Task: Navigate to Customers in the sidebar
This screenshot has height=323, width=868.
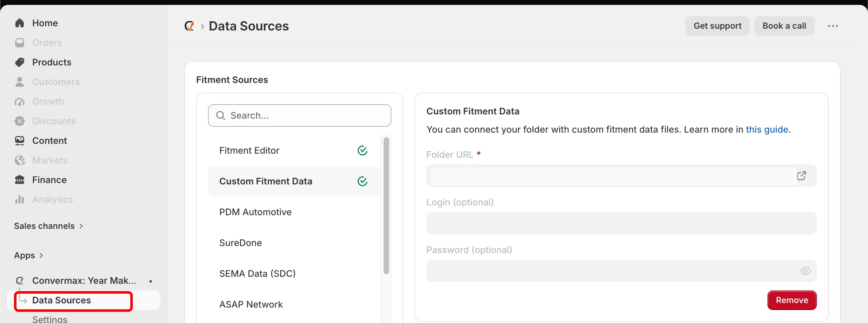Action: pos(56,82)
